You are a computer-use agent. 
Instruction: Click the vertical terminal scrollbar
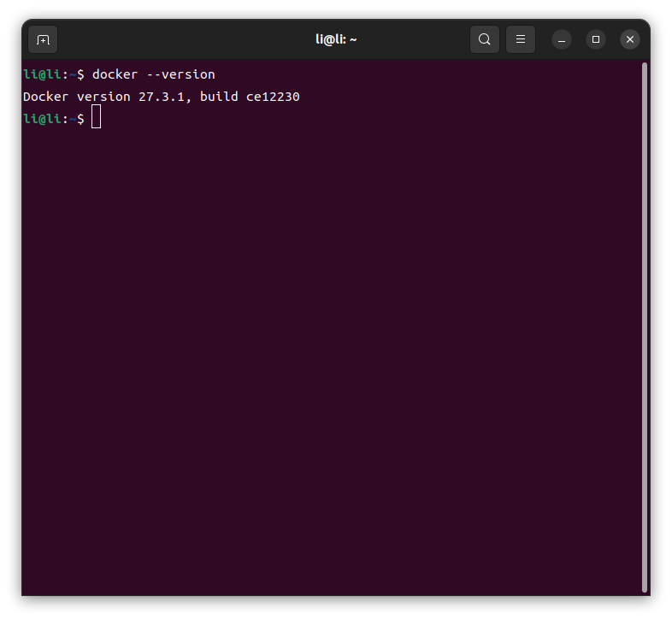[x=645, y=328]
